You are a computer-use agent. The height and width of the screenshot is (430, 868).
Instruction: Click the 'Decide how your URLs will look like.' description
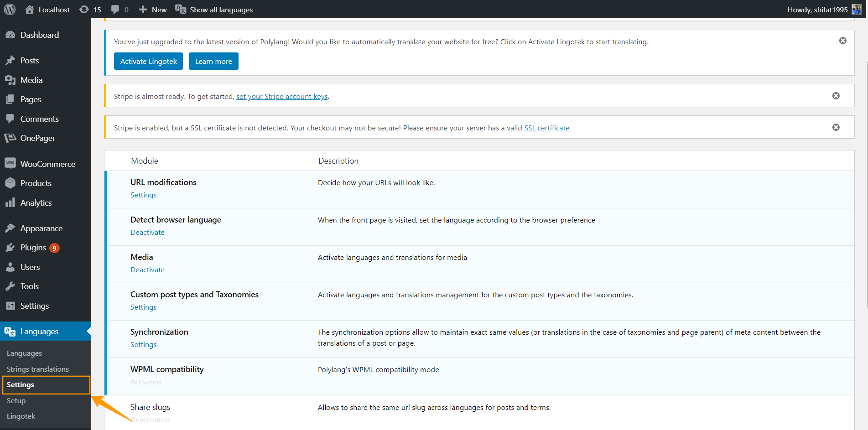tap(376, 183)
